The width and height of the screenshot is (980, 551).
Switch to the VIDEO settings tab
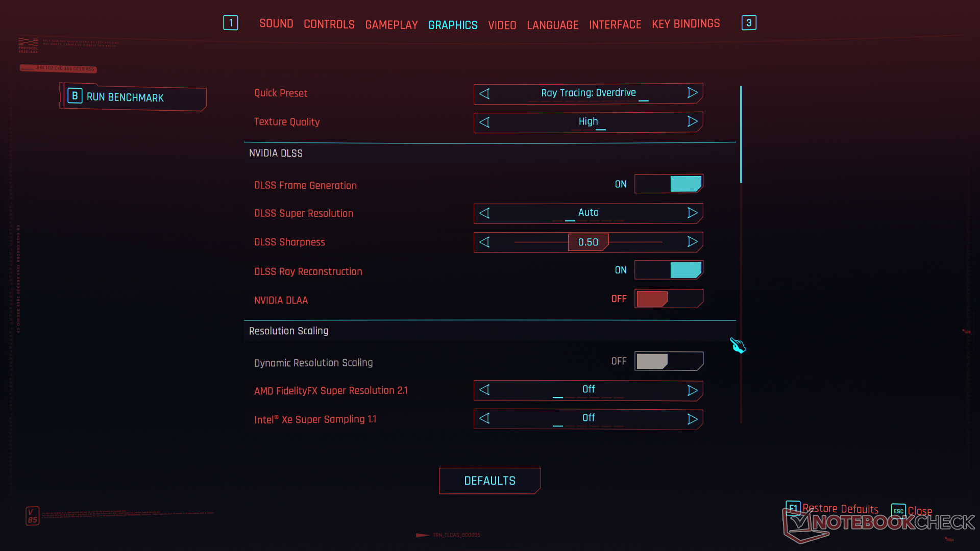[501, 23]
